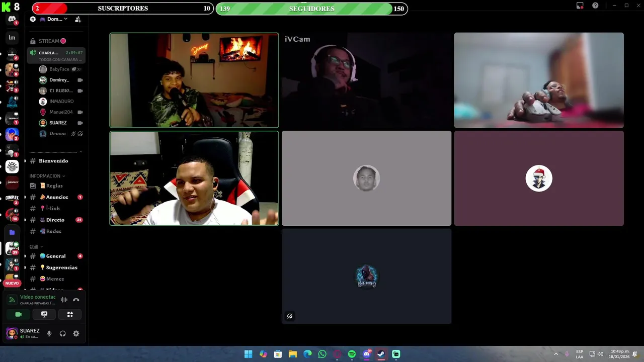Toggle headphones deafen in user panel

(x=63, y=333)
